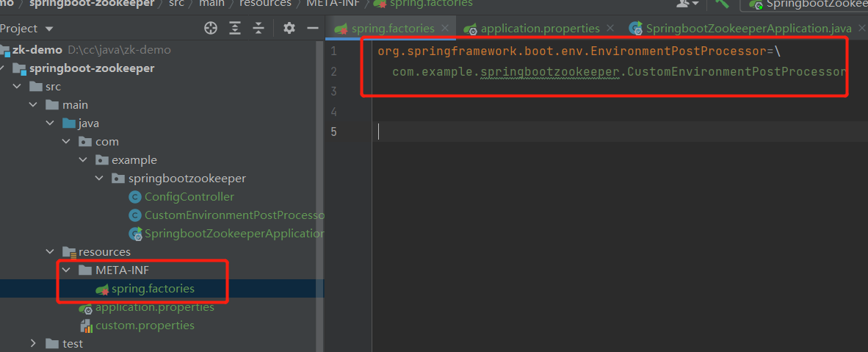
Task: Click the resources breadcrumb
Action: (265, 4)
